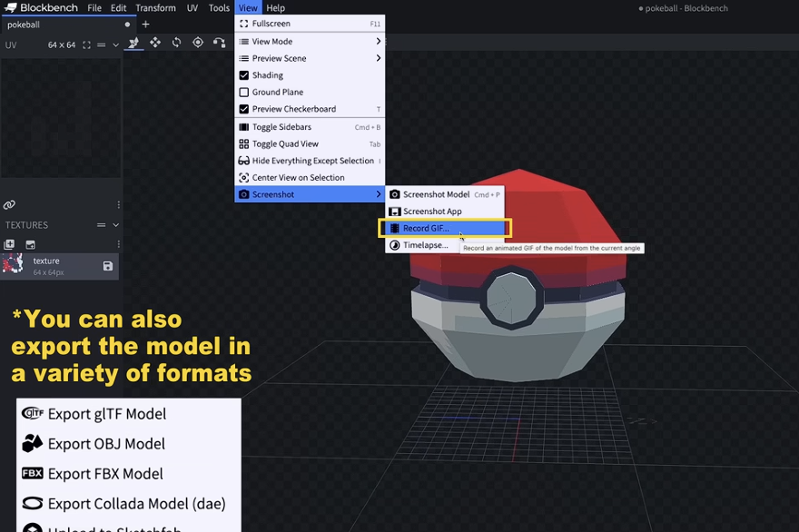
Task: Click the chain link icon below UV editor
Action: tap(9, 205)
